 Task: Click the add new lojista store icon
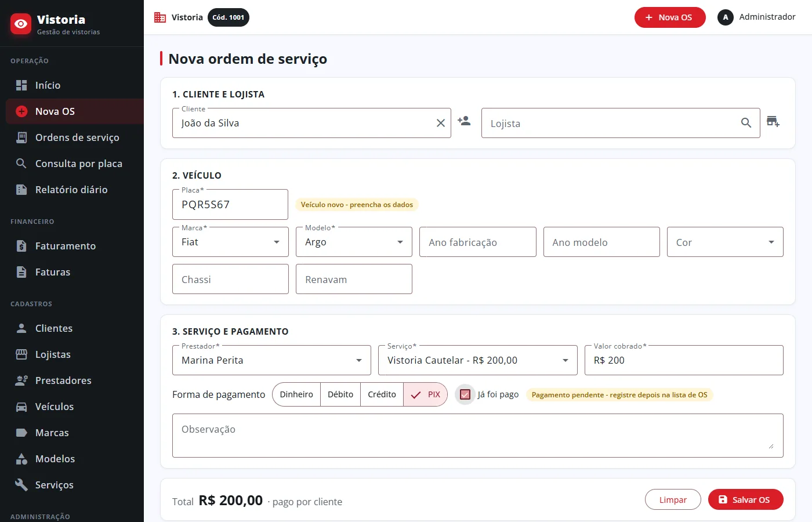(x=773, y=121)
